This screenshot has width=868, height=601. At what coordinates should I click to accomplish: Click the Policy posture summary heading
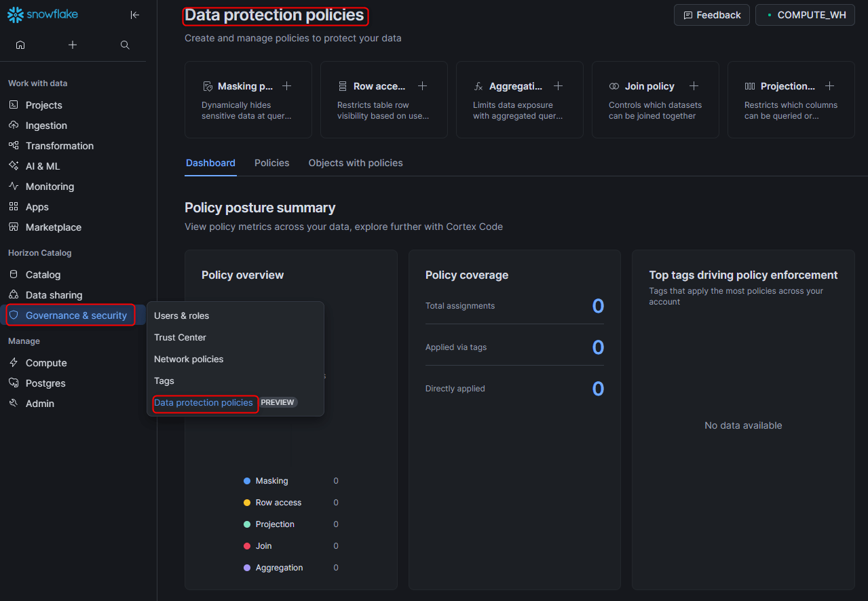tap(260, 208)
